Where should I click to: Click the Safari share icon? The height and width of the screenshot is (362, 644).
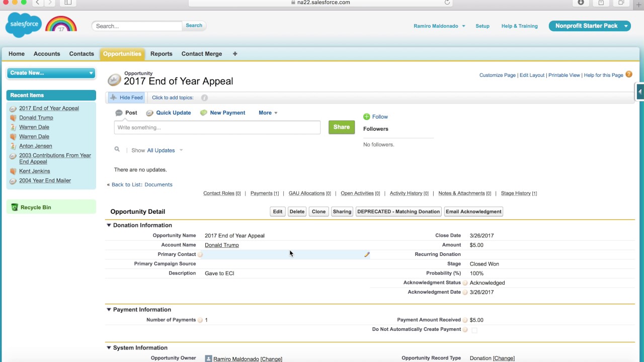(601, 3)
